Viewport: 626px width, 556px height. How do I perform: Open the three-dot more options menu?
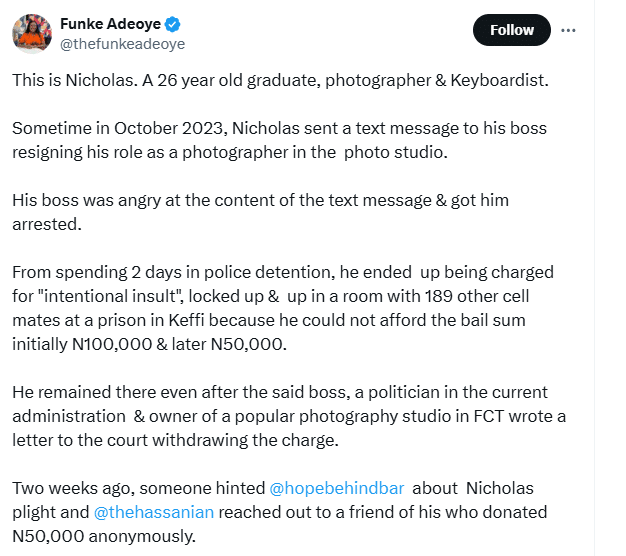point(568,30)
